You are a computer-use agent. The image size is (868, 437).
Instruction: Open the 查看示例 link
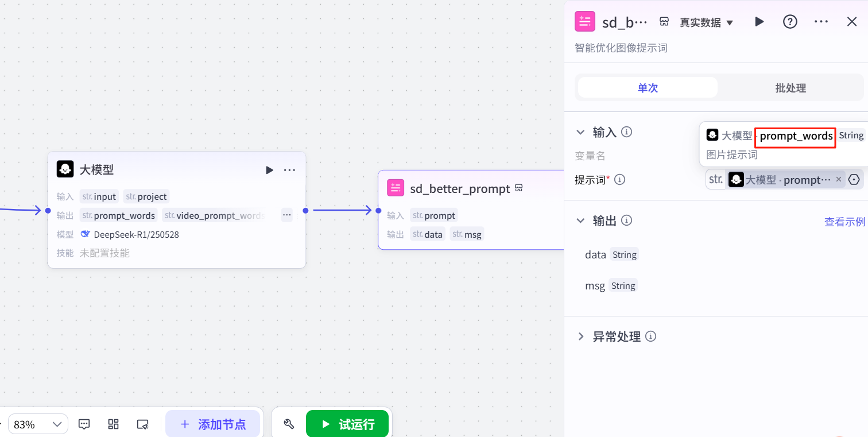coord(844,222)
